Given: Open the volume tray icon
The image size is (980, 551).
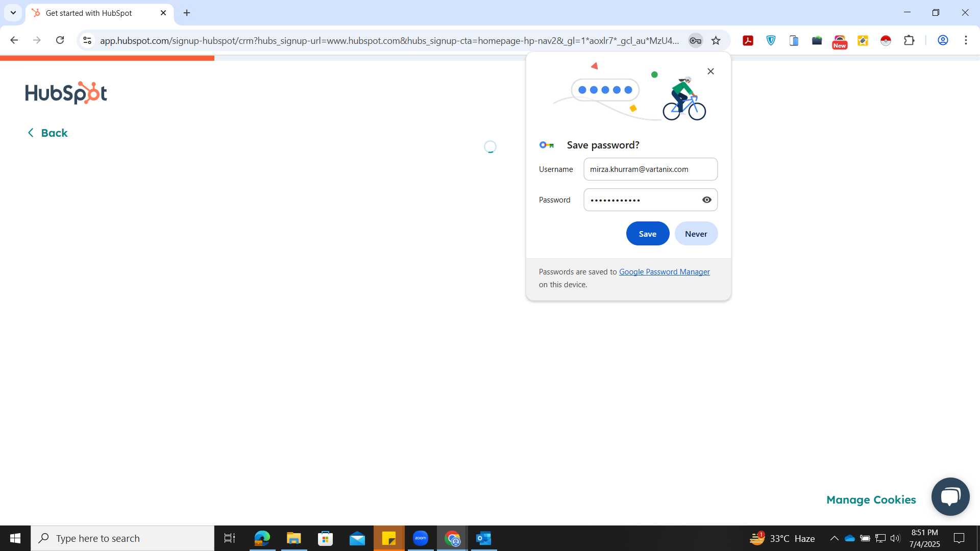Looking at the screenshot, I should pyautogui.click(x=895, y=538).
